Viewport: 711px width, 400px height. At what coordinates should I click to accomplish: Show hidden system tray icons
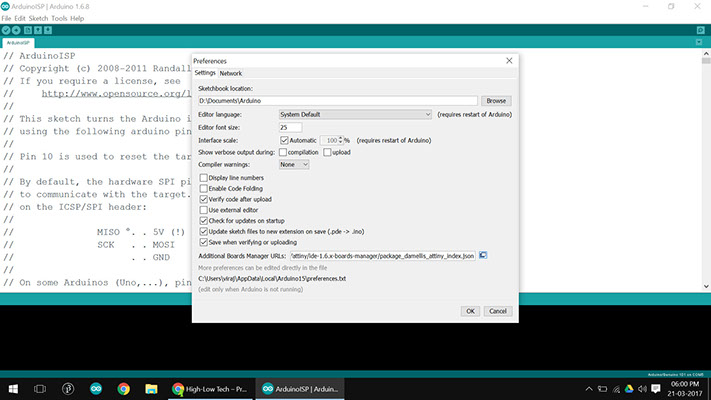coord(589,389)
